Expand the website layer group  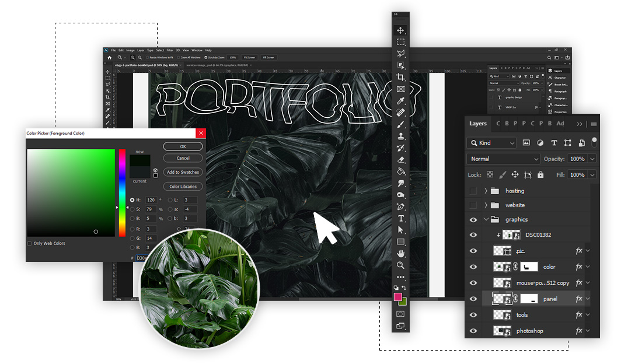[x=485, y=205]
